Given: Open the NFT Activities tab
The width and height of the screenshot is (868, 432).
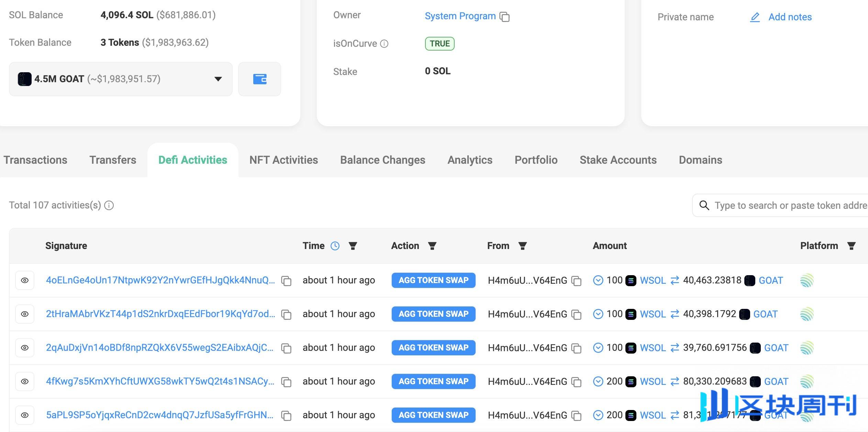Looking at the screenshot, I should point(283,160).
